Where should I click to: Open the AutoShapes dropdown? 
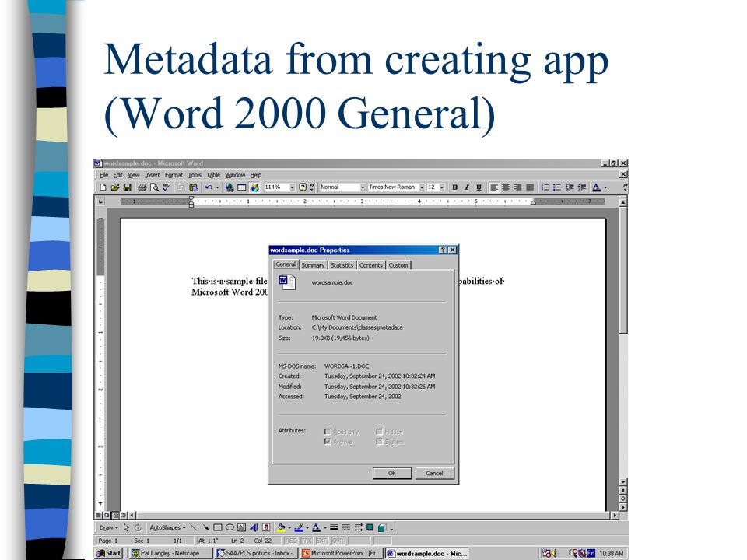coord(167,527)
